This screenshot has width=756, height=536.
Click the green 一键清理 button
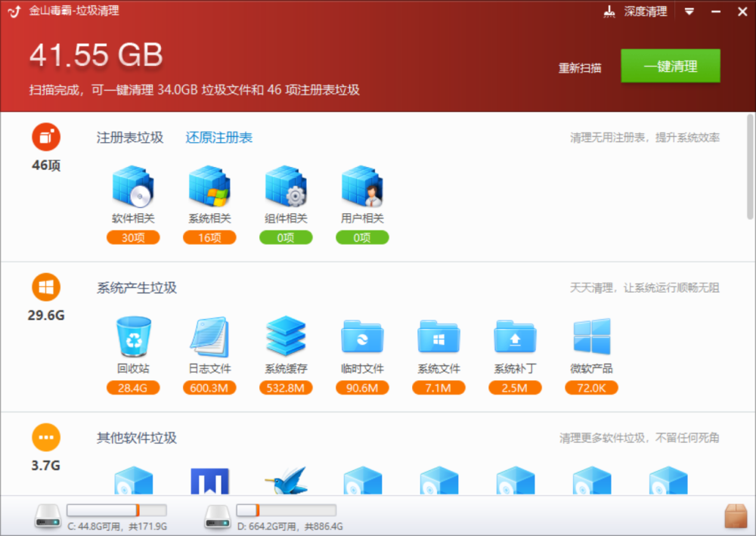pos(670,66)
